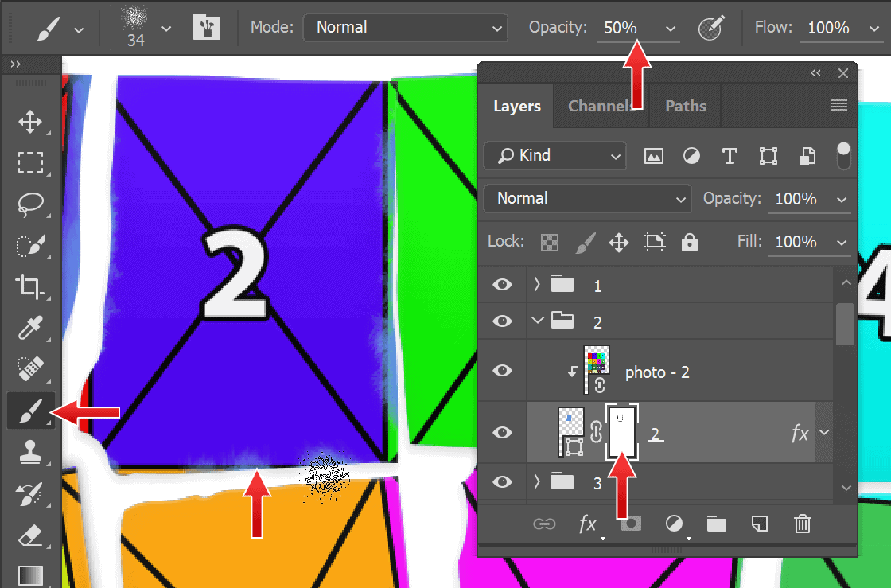891x588 pixels.
Task: Expand layer group 1
Action: tap(537, 283)
